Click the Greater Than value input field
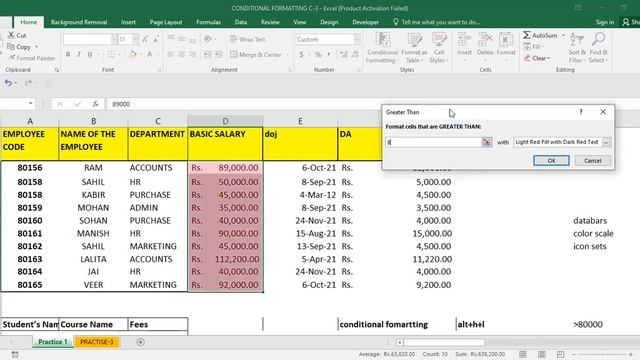The height and width of the screenshot is (360, 640). [x=434, y=142]
